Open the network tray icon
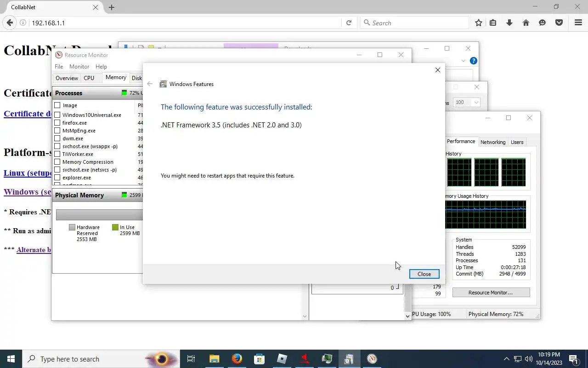Viewport: 588px width, 368px height. click(x=518, y=359)
